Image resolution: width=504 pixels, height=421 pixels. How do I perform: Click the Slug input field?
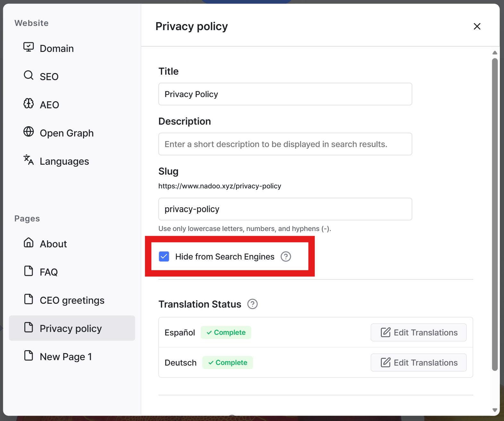click(285, 209)
